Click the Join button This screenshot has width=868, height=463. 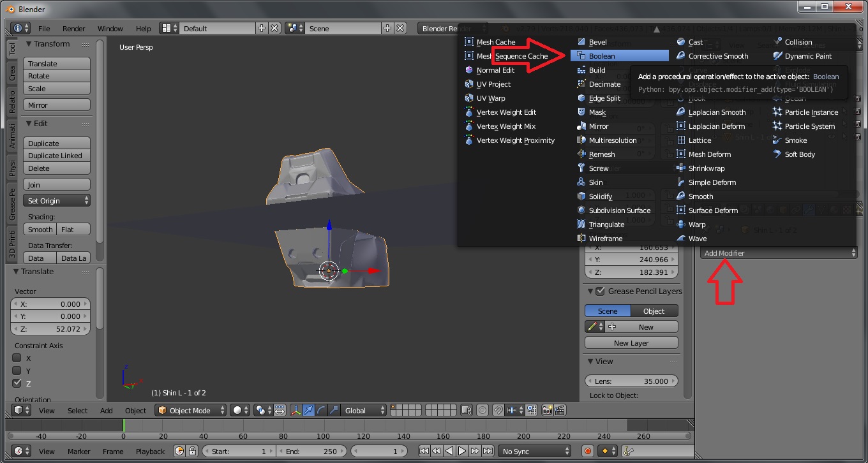pos(57,185)
